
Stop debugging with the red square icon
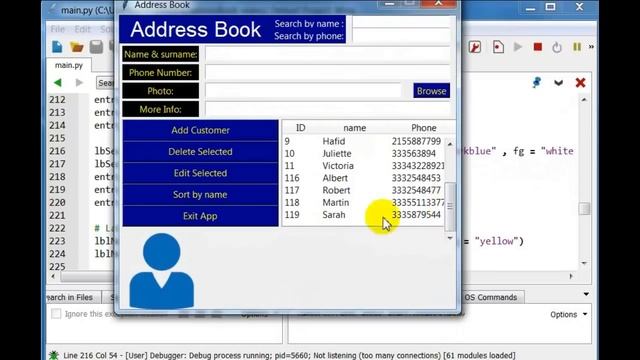tap(538, 47)
